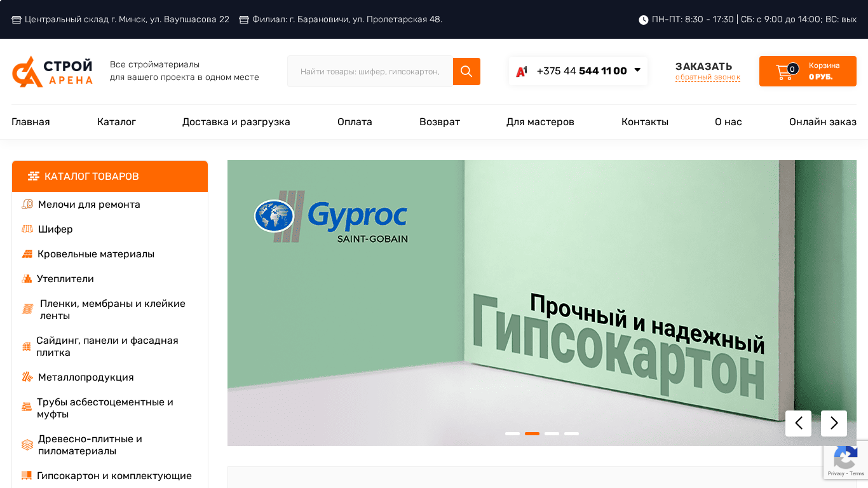Select the fourth banner slide indicator
The width and height of the screenshot is (868, 488).
tap(571, 433)
